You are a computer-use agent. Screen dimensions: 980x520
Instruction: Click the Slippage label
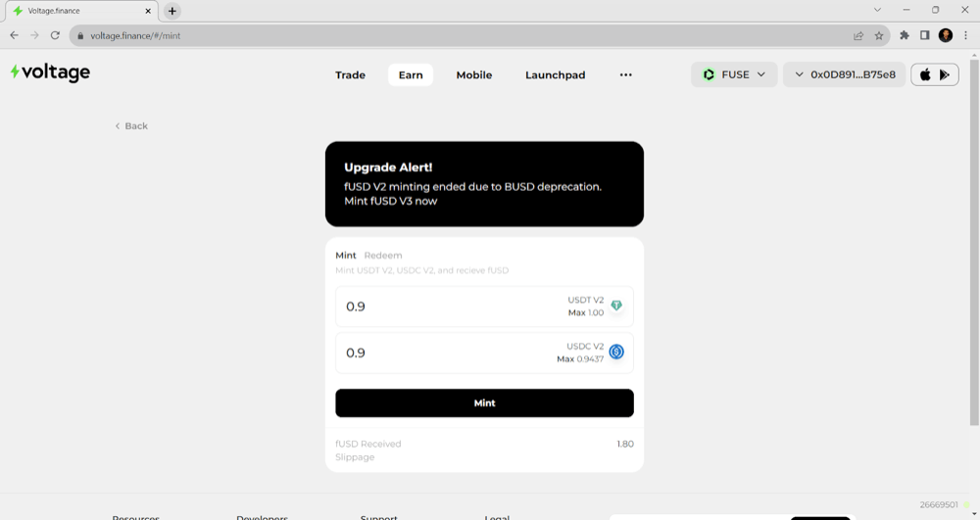pos(355,457)
